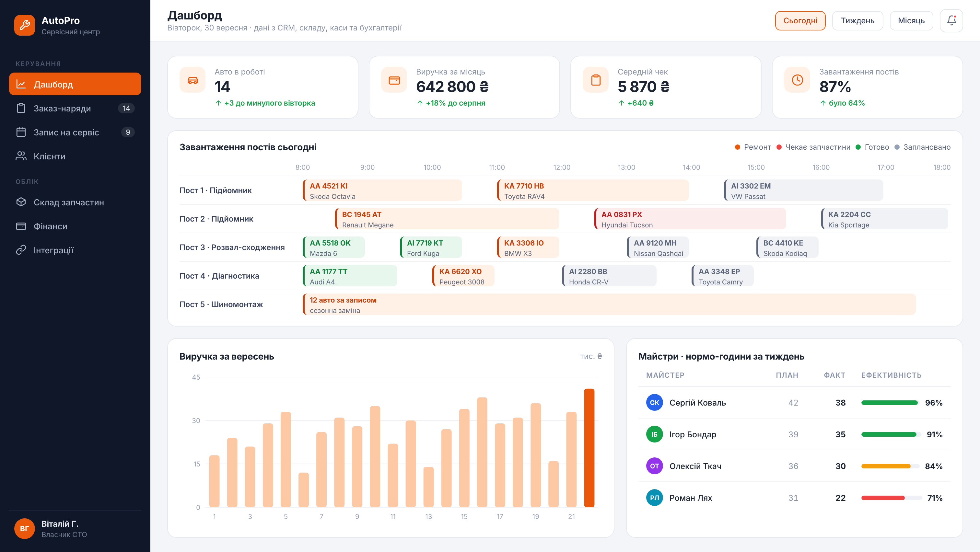This screenshot has height=552, width=980.
Task: Click the link icon next to Інтеграції
Action: tap(21, 250)
